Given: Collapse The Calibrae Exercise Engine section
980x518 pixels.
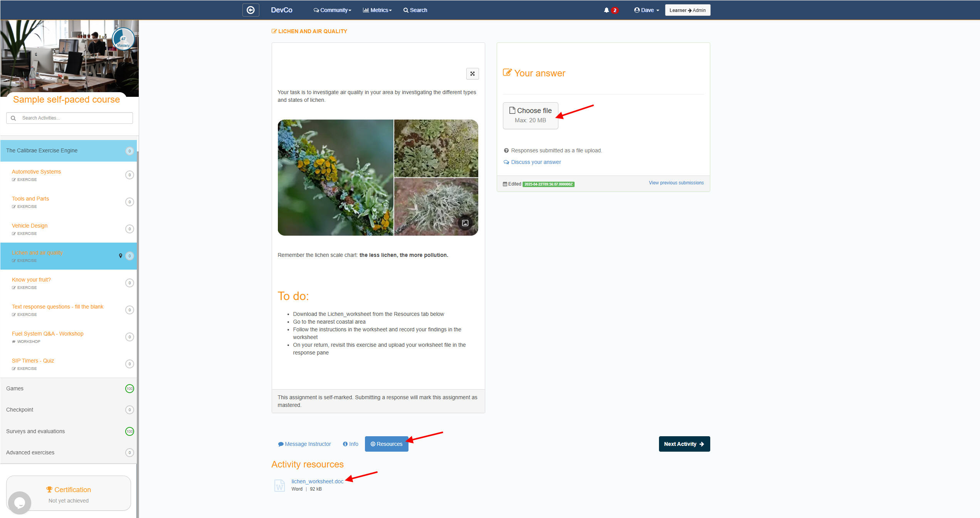Looking at the screenshot, I should [69, 151].
